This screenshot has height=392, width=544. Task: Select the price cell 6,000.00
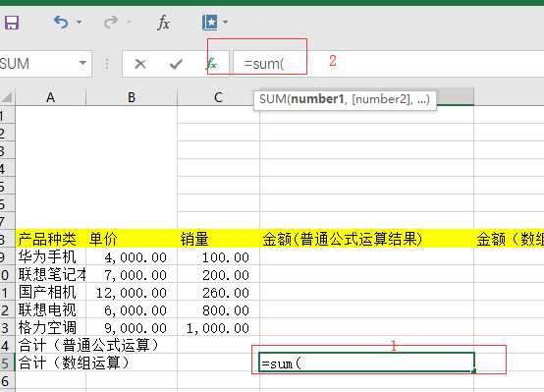click(x=132, y=310)
